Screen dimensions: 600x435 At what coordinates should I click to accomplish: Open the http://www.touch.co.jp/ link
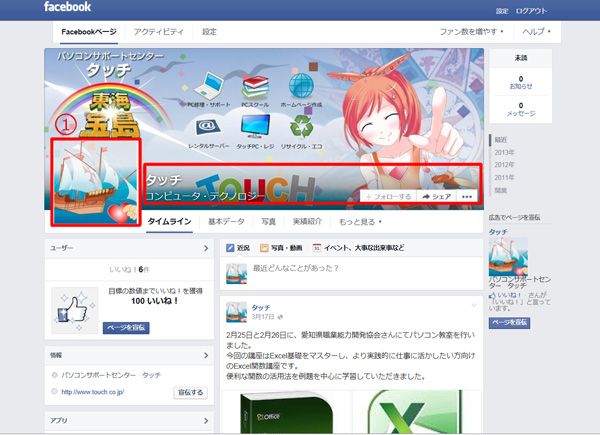[x=93, y=392]
